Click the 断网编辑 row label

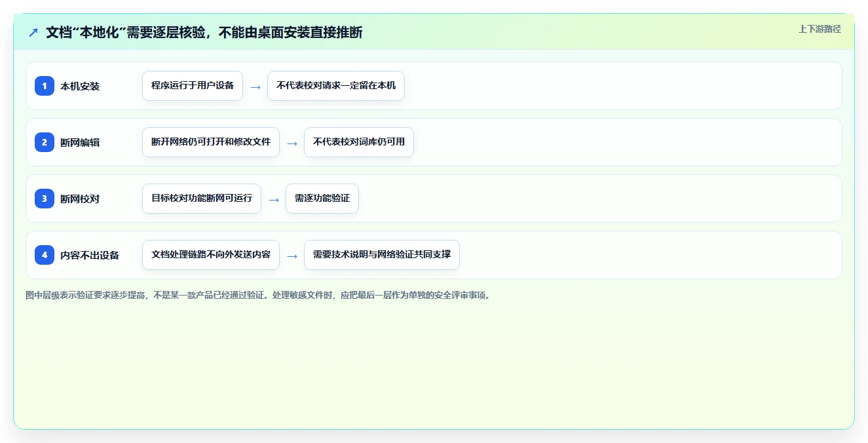(x=80, y=142)
